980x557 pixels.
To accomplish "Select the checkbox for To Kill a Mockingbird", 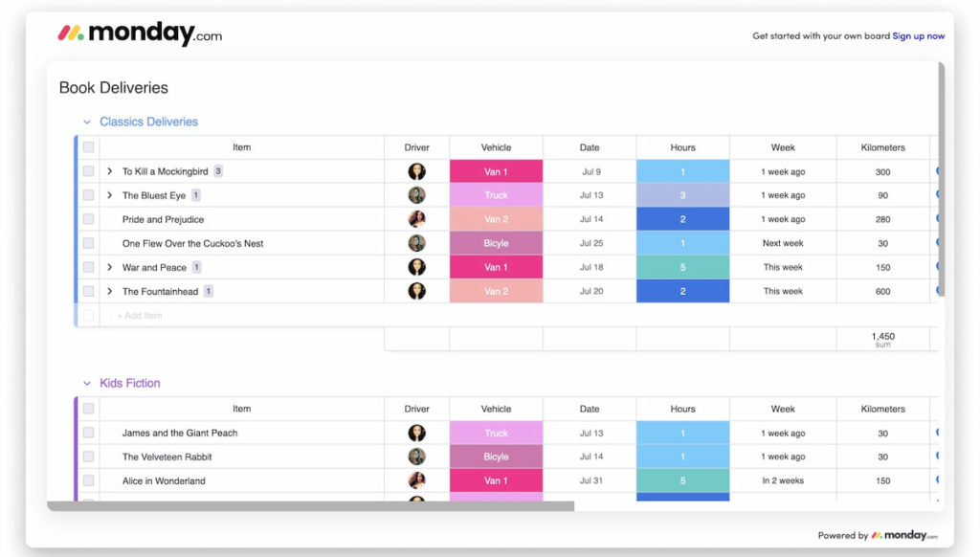I will pos(88,170).
